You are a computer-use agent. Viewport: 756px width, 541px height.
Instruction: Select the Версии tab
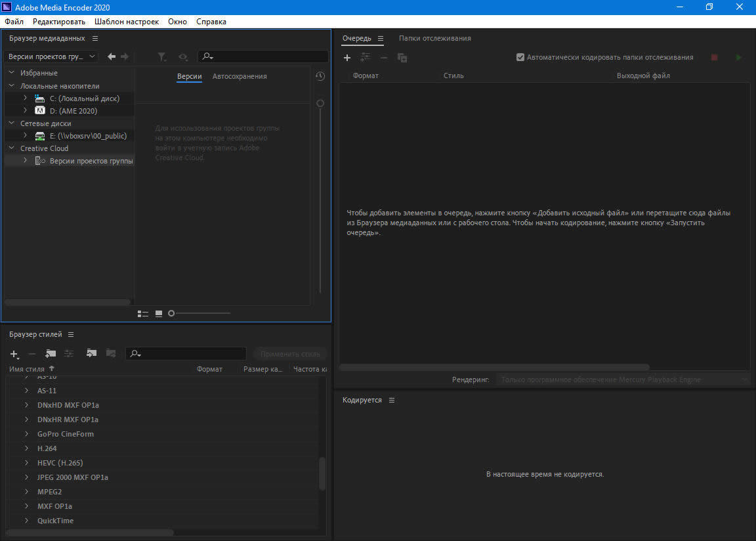[x=190, y=76]
